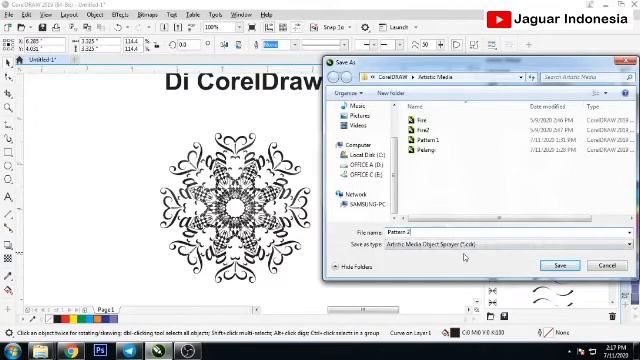Expand the File name history dropdown arrow
This screenshot has width=640, height=360.
(x=629, y=232)
